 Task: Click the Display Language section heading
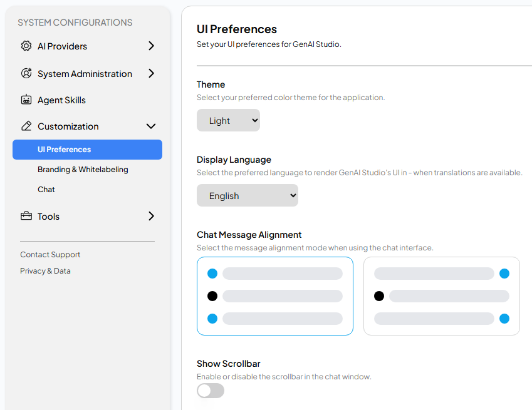pos(234,160)
